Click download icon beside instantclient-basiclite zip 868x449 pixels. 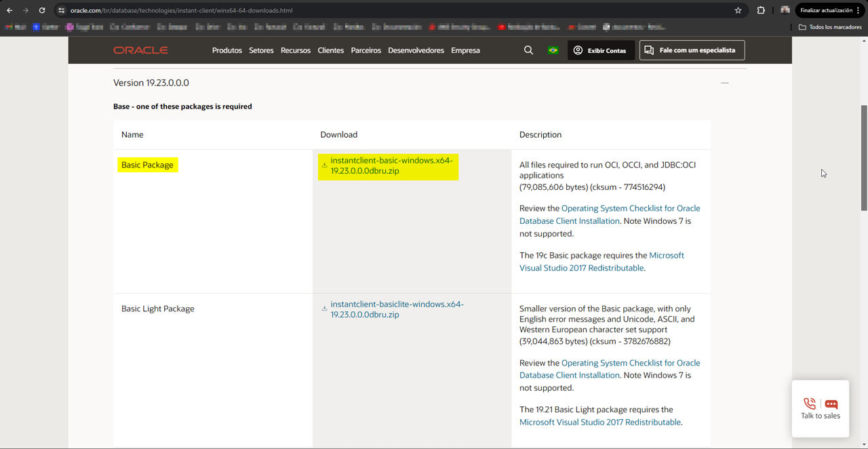coord(324,309)
